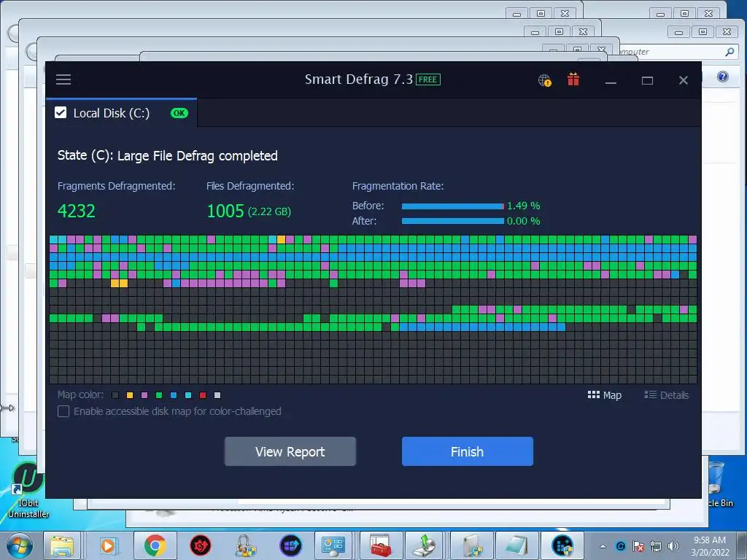Image resolution: width=747 pixels, height=560 pixels.
Task: Click 'Large File Defrag completed' state text
Action: (x=197, y=156)
